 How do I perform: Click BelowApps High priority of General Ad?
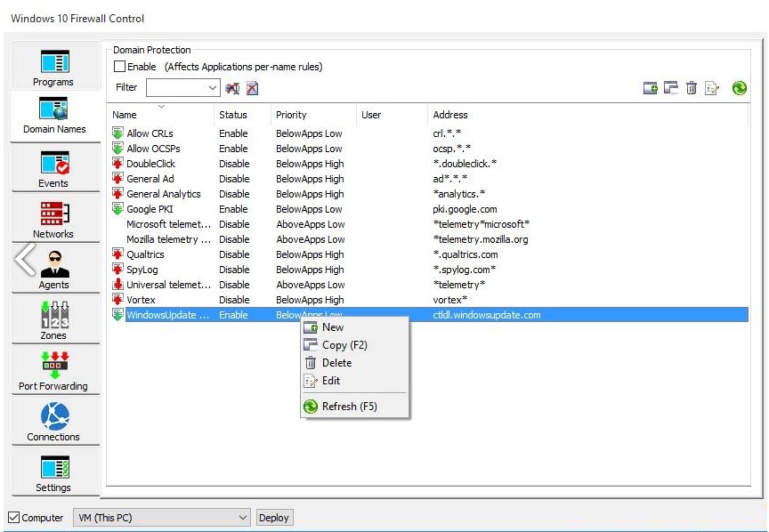coord(310,179)
